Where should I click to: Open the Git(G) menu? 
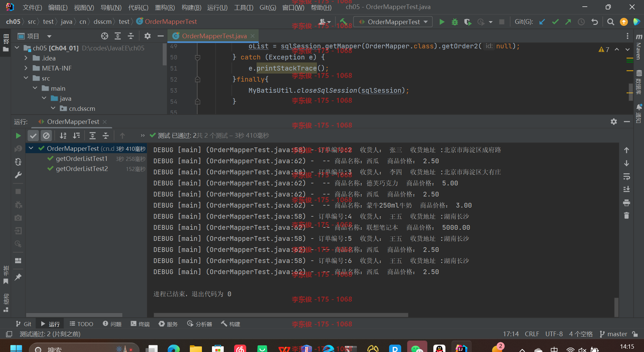coord(268,7)
